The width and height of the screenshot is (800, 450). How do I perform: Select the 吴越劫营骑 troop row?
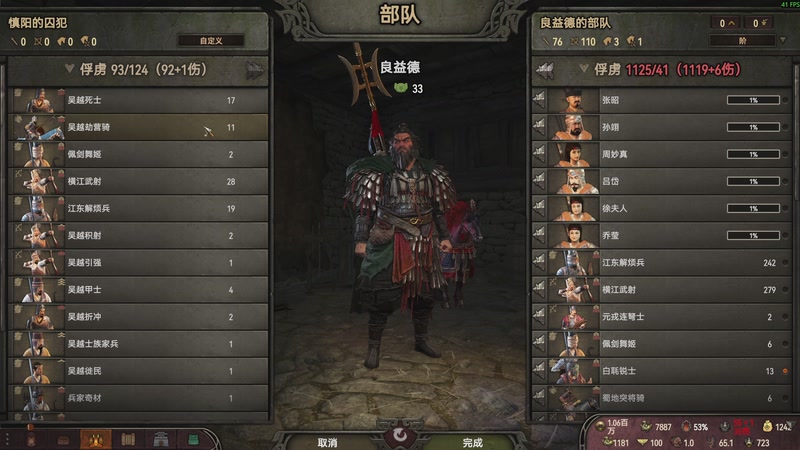[138, 127]
